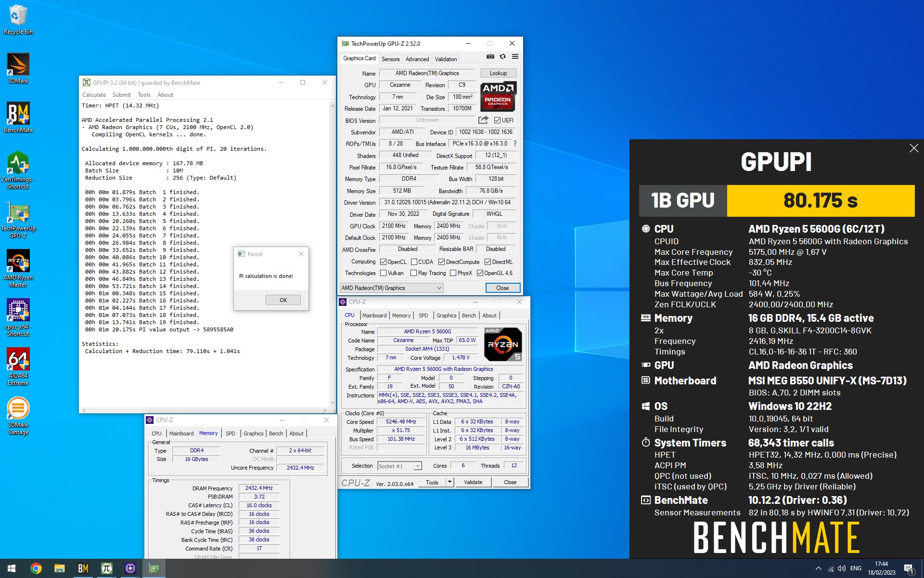Image resolution: width=924 pixels, height=578 pixels.
Task: Click GPU-Z BIOS export share icon
Action: coord(483,120)
